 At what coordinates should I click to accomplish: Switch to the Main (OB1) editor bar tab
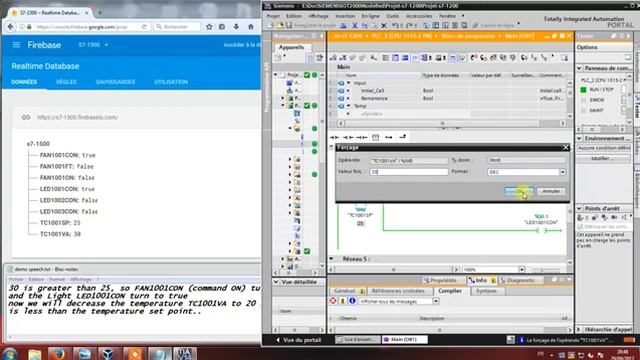tap(404, 339)
